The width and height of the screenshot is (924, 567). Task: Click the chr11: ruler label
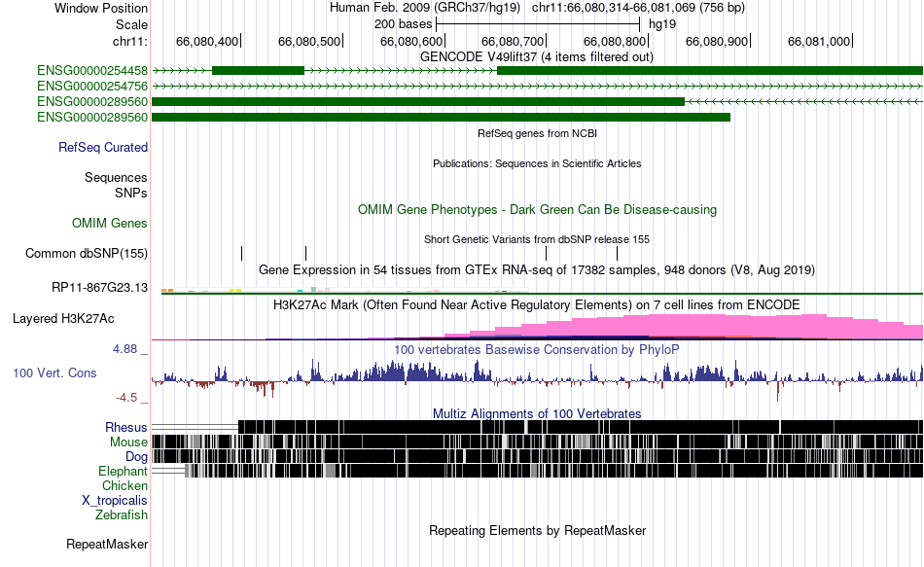pos(130,41)
